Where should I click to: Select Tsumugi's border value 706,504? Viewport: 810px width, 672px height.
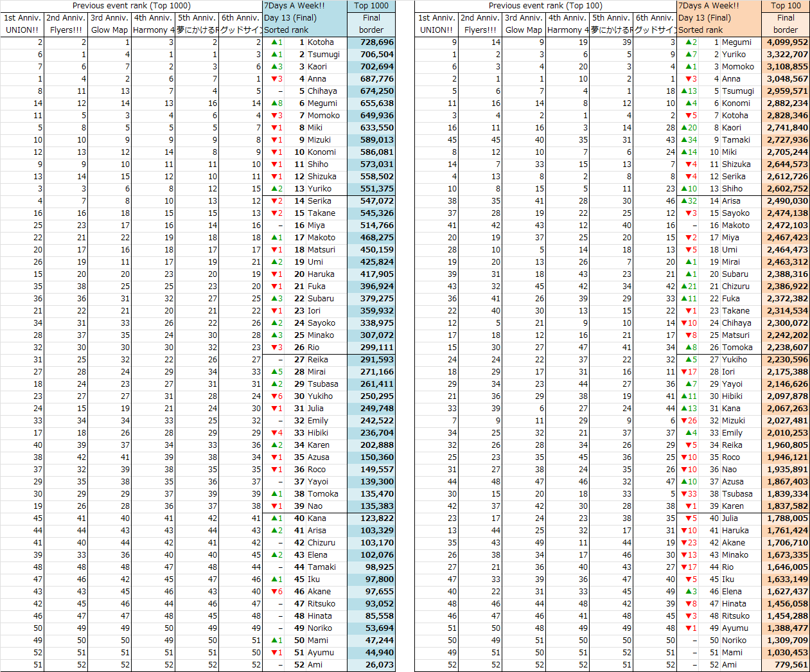(371, 55)
